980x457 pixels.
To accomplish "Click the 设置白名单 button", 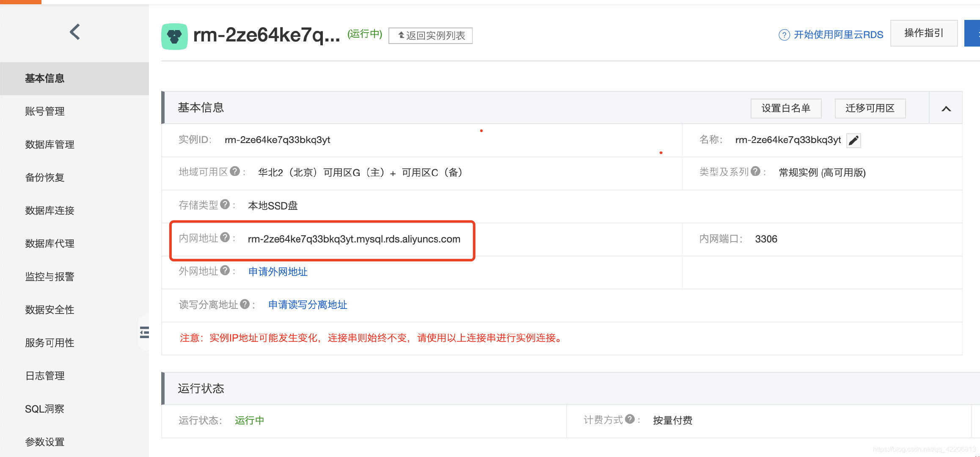I will click(786, 108).
